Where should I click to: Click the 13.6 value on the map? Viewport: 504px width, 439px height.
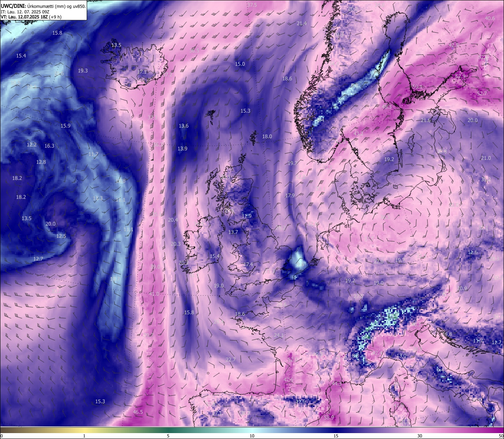click(183, 126)
